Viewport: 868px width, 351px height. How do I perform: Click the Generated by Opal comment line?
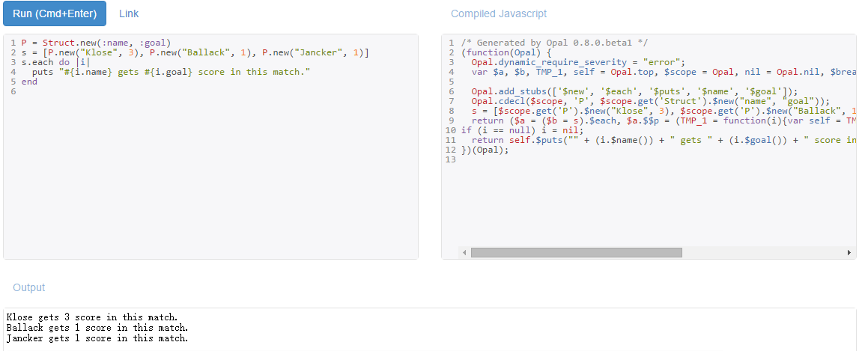coord(554,43)
